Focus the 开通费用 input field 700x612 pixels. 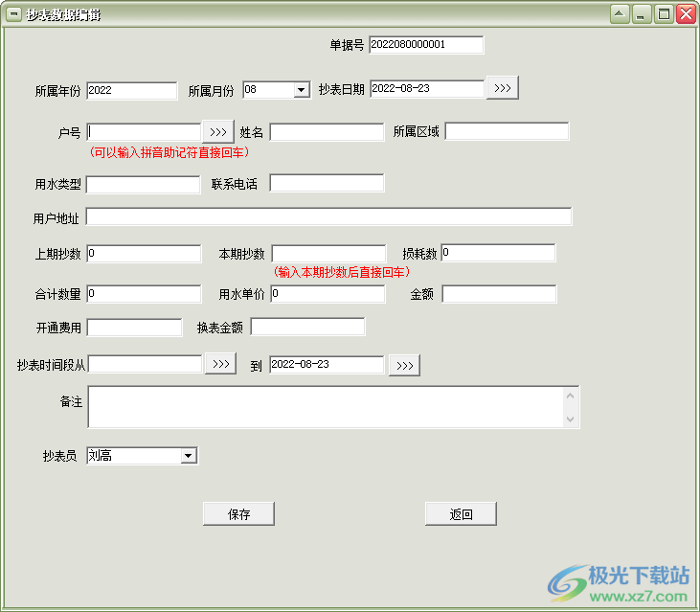point(134,328)
